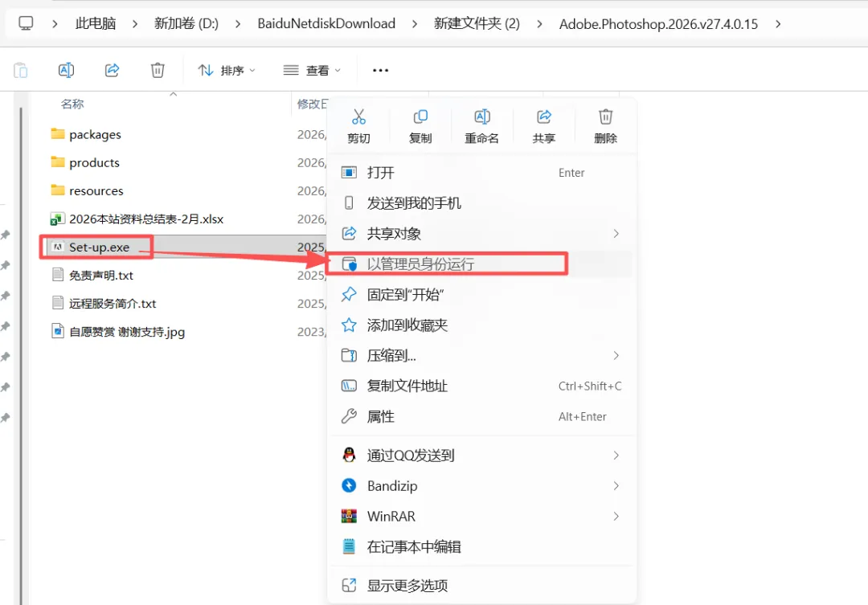Expand the Bandizip submenu arrow
Image resolution: width=868 pixels, height=605 pixels.
tap(616, 485)
